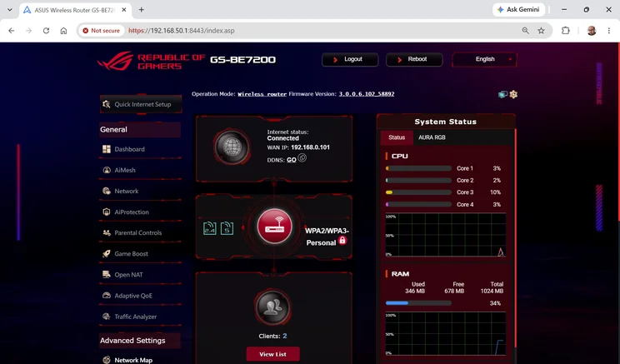Viewport: 620px width, 364px height.
Task: Click the browser zoom magnifier icon
Action: [526, 31]
